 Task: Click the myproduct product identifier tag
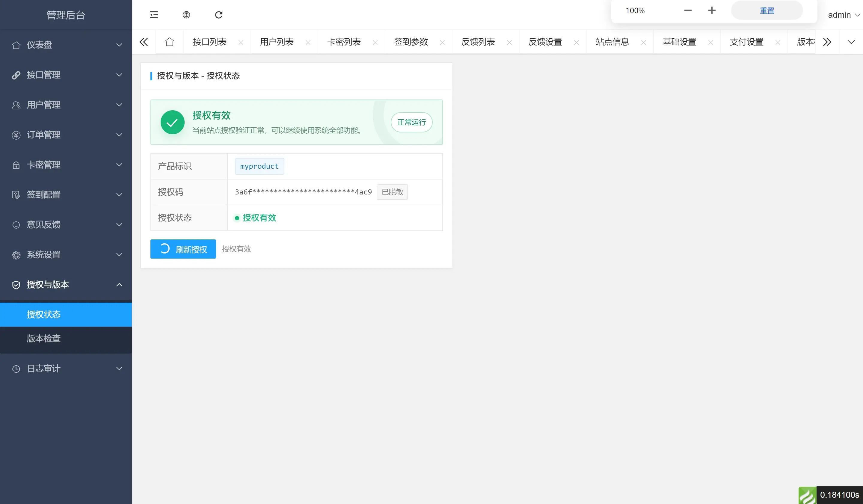[259, 166]
